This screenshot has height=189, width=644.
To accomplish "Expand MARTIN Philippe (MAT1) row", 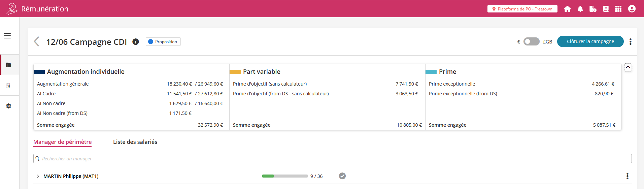I will [x=38, y=176].
